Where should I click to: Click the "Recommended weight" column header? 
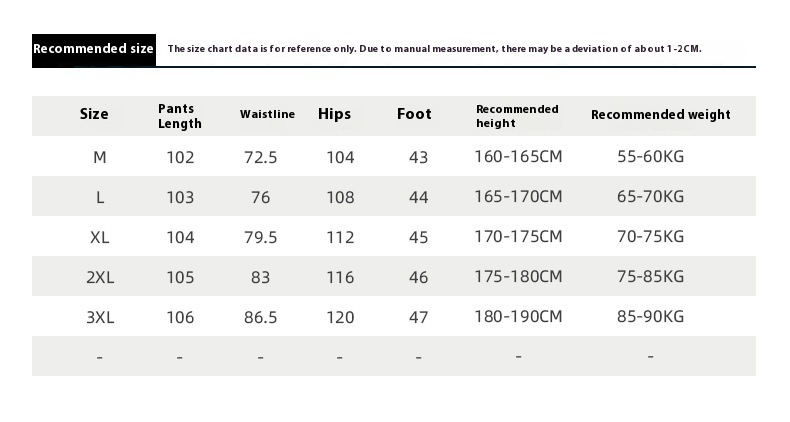click(x=660, y=114)
